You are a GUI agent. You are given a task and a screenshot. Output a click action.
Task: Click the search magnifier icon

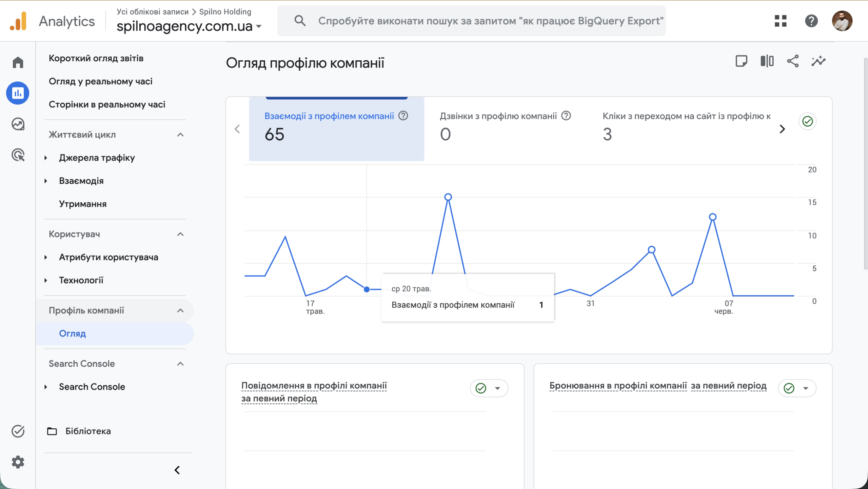pyautogui.click(x=300, y=21)
